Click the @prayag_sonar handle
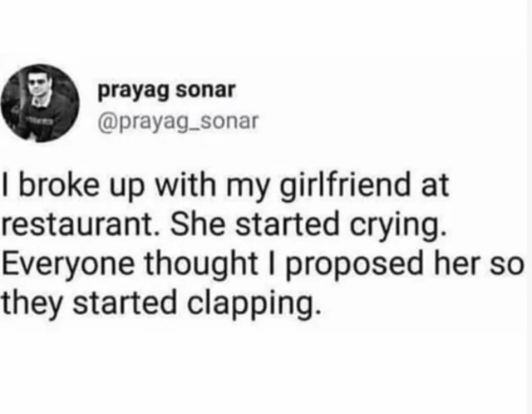The width and height of the screenshot is (532, 414). click(x=179, y=121)
